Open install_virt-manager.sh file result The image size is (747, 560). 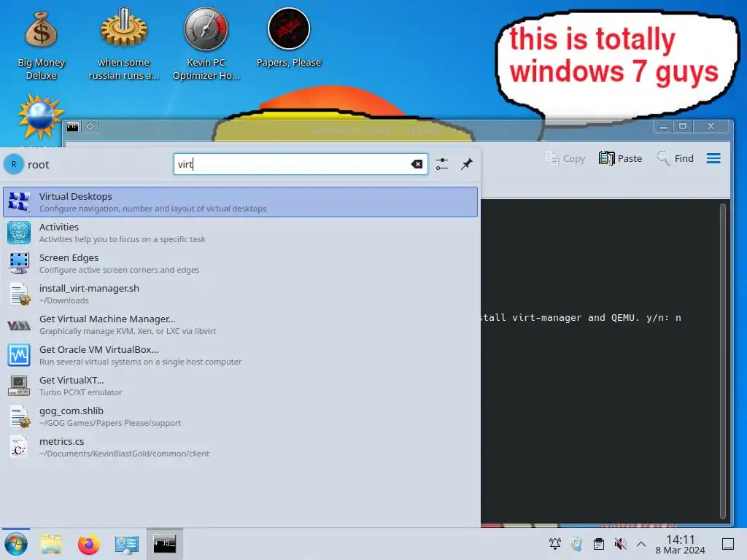(240, 294)
